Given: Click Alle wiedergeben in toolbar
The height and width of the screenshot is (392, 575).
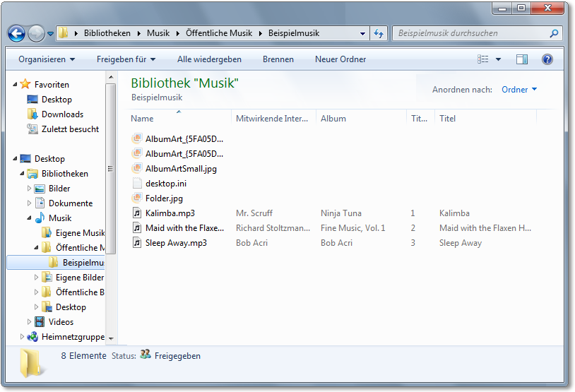Looking at the screenshot, I should pyautogui.click(x=209, y=59).
